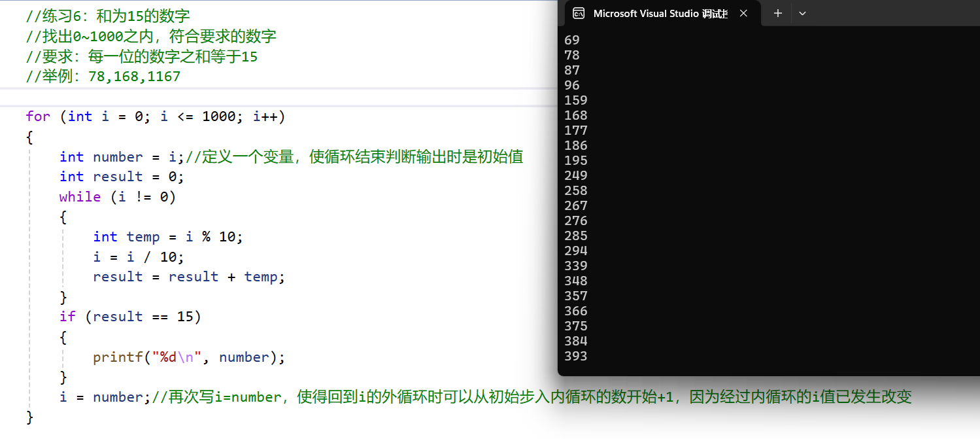Click output line 258 in console
This screenshot has width=980, height=439.
(x=575, y=190)
